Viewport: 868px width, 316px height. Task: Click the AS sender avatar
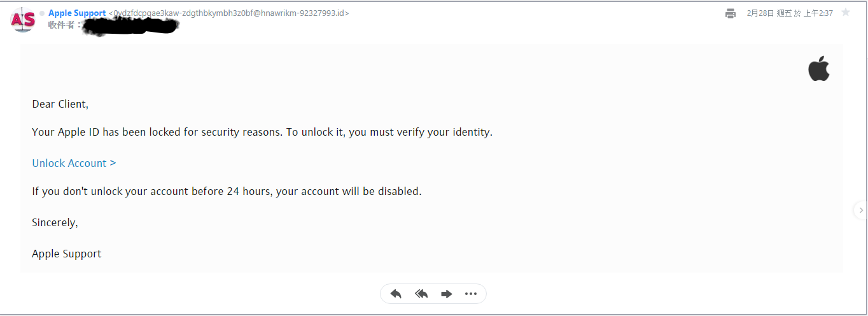coord(23,20)
